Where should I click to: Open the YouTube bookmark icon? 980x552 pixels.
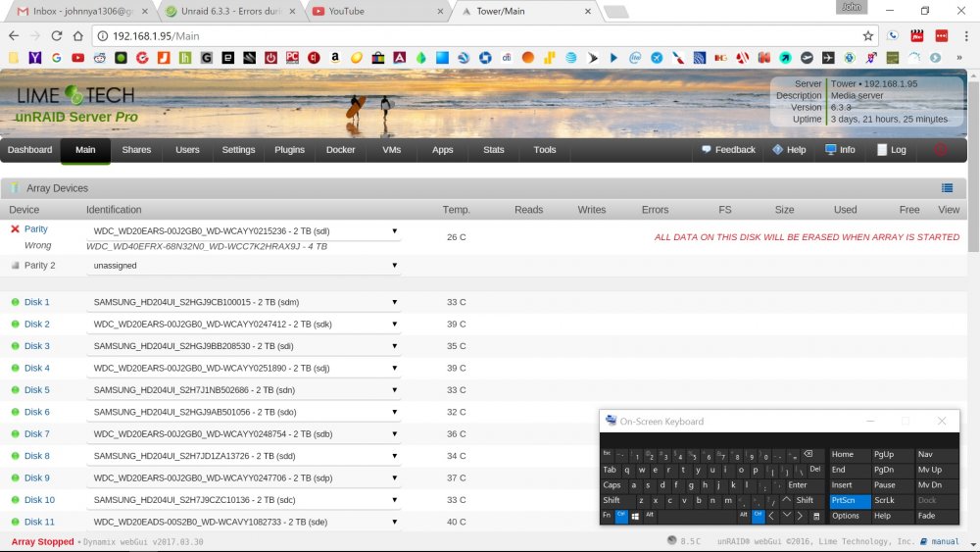pyautogui.click(x=78, y=58)
